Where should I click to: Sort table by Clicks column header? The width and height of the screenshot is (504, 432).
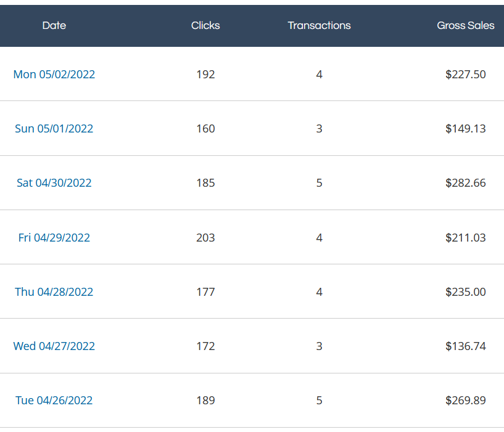[x=205, y=25]
